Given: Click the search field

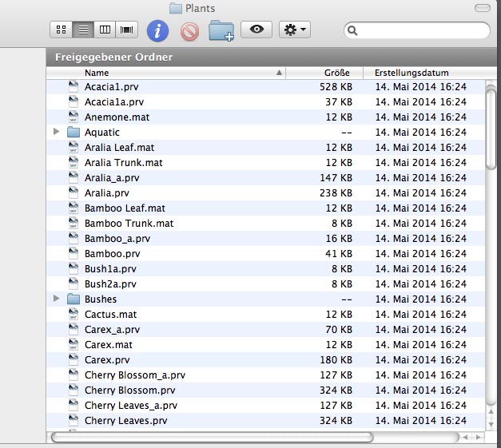Looking at the screenshot, I should point(417,30).
